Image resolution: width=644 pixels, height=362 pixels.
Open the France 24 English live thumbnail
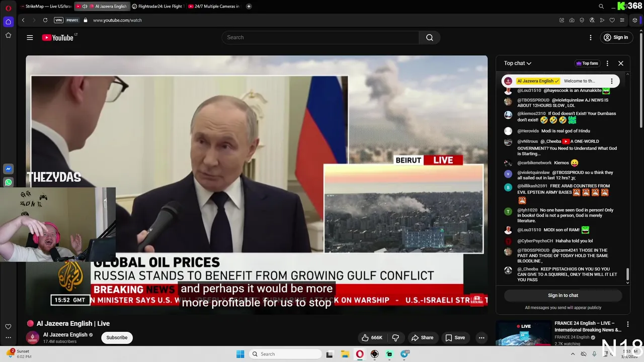coord(523,333)
